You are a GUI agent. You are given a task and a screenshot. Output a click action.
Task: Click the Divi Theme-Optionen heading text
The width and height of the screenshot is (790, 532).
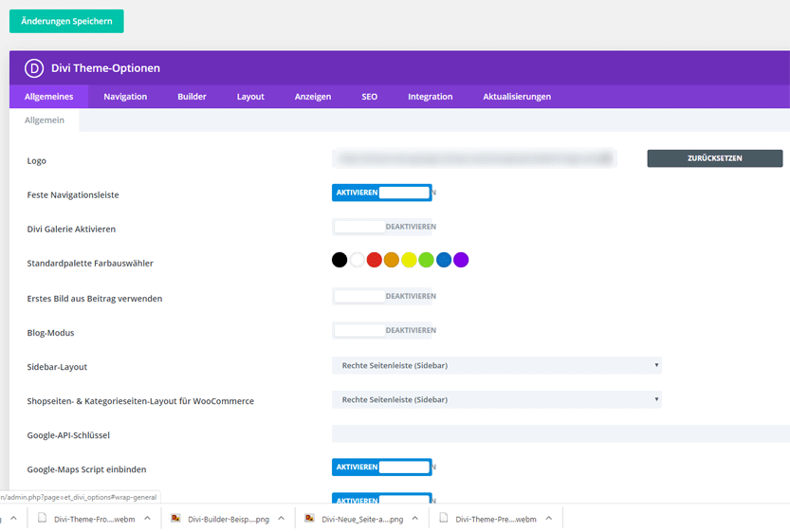106,68
